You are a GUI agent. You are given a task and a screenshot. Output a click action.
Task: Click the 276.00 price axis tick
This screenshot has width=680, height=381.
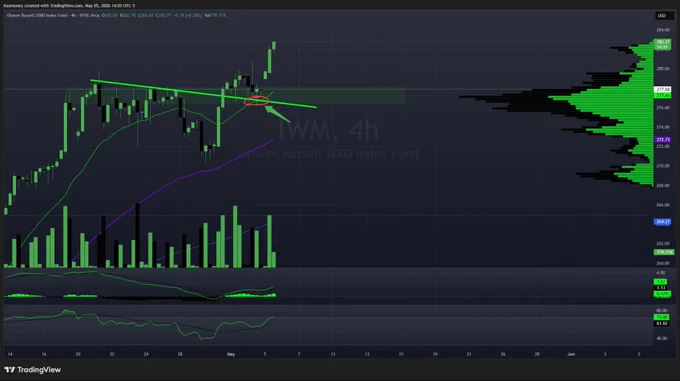pyautogui.click(x=662, y=107)
